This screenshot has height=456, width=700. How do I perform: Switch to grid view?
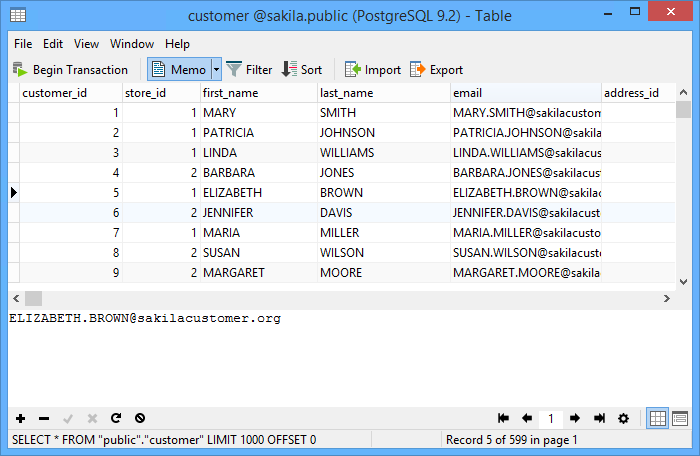coord(658,418)
